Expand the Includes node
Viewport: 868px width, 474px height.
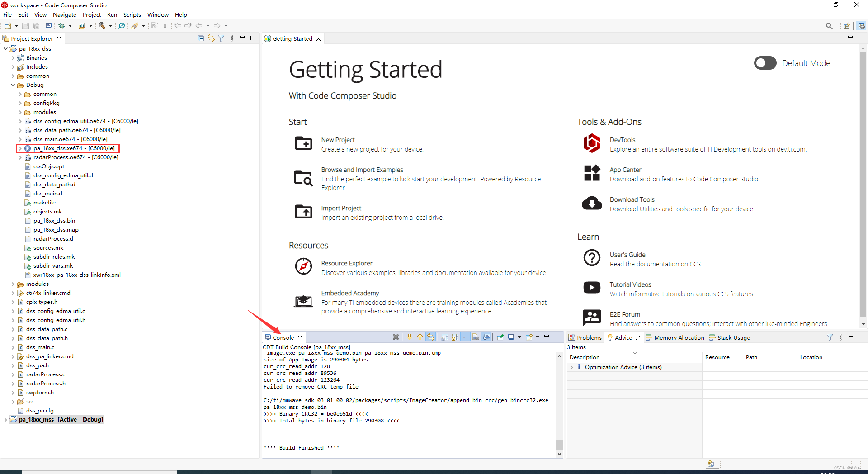(x=13, y=66)
